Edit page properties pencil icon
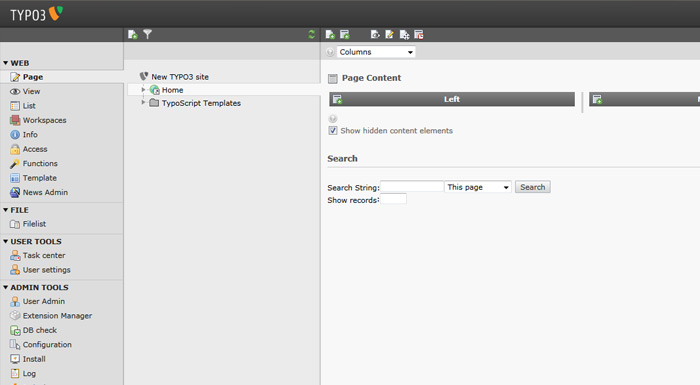This screenshot has width=700, height=385. 390,34
